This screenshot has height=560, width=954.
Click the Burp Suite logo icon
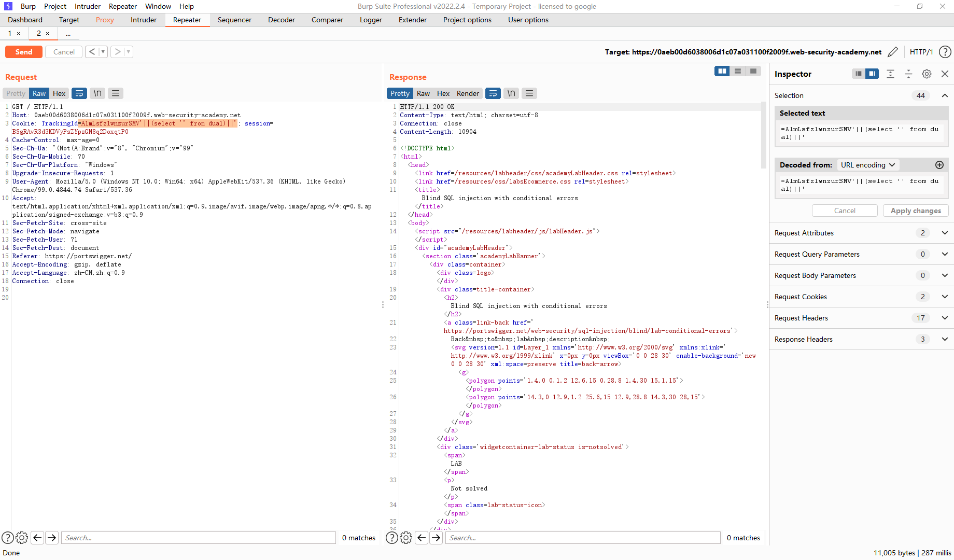(8, 6)
